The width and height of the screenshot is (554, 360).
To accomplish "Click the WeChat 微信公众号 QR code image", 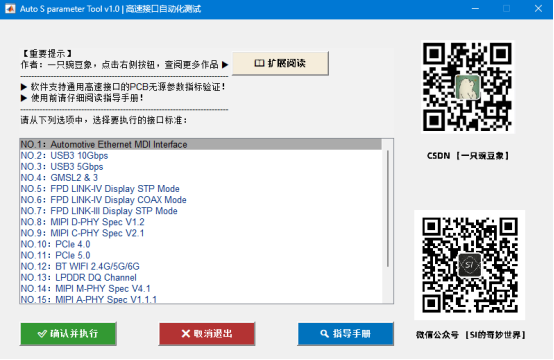I will [470, 265].
